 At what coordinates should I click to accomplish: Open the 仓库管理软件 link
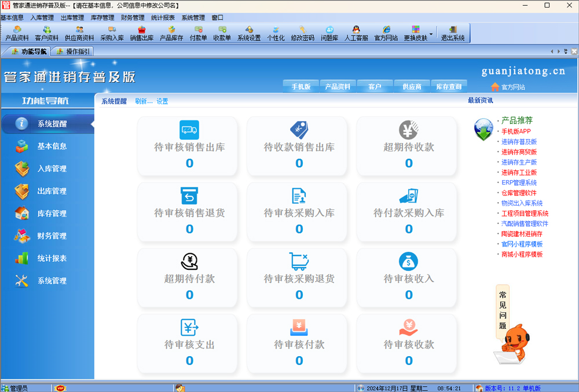pyautogui.click(x=519, y=193)
